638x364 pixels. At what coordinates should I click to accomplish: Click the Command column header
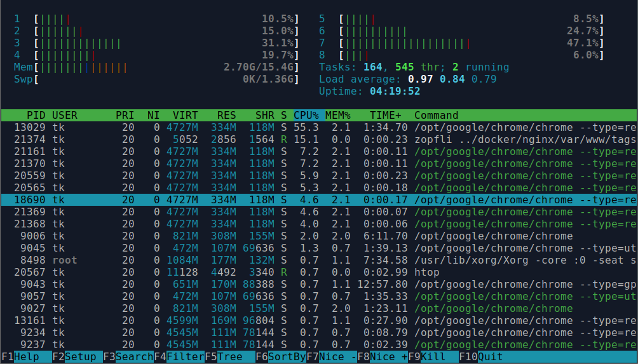tap(436, 116)
